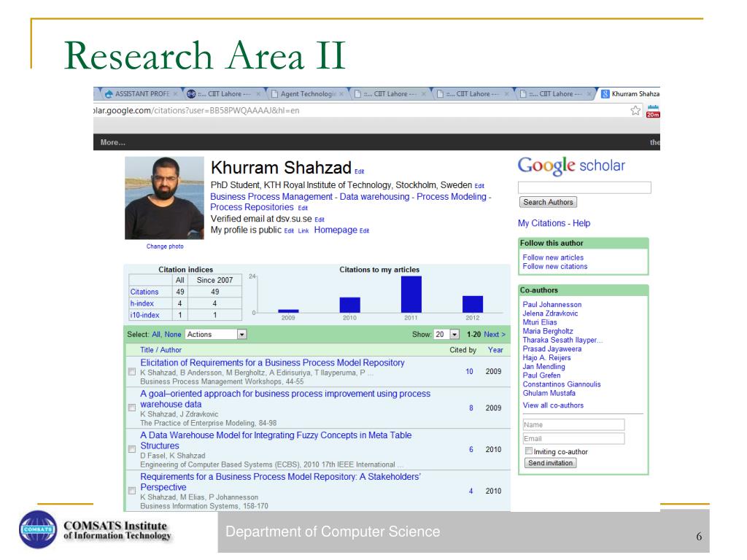Viewport: 747px width, 560px height.
Task: Open cited by 8 count
Action: [471, 408]
